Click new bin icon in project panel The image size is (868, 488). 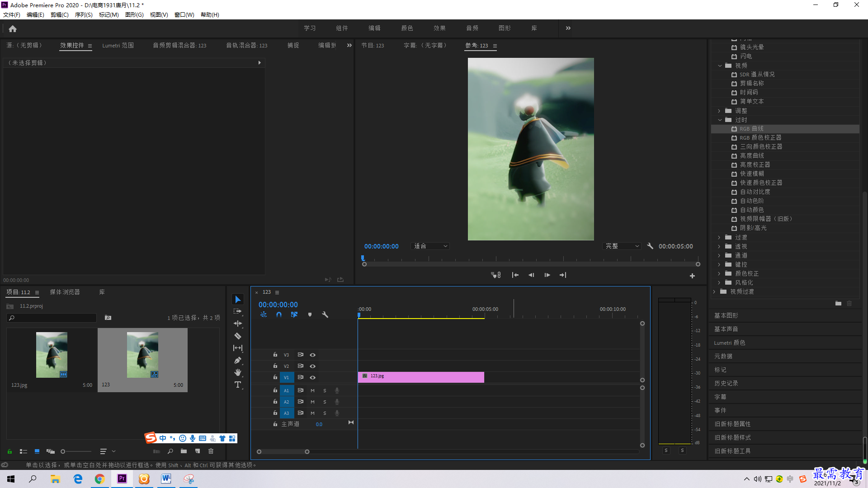click(184, 451)
